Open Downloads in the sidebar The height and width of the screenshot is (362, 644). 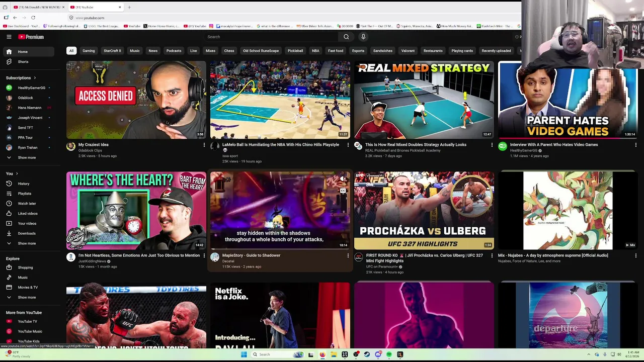tap(29, 233)
